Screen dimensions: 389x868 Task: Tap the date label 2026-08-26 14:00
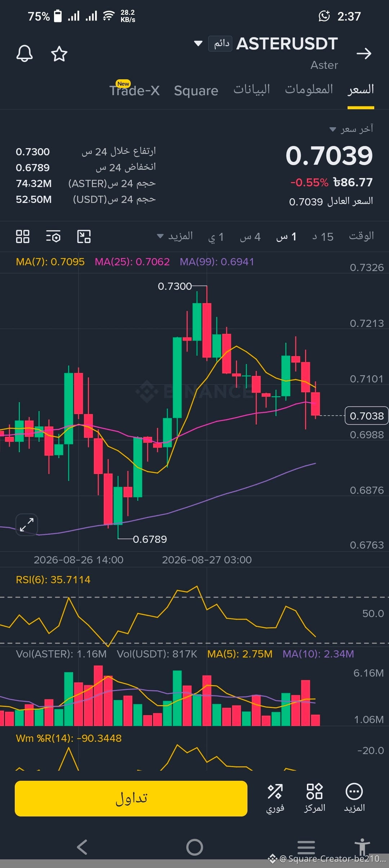[79, 560]
